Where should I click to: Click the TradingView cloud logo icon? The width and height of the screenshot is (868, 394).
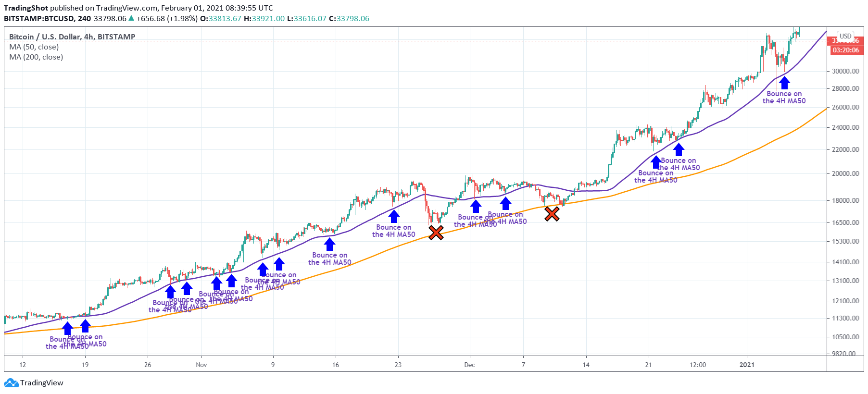coord(11,383)
